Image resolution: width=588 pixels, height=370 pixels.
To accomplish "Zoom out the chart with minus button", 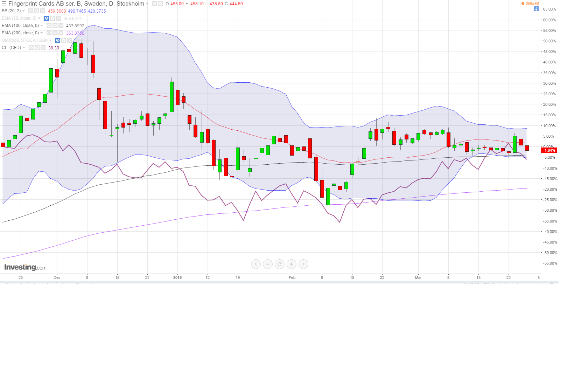I will [x=268, y=264].
